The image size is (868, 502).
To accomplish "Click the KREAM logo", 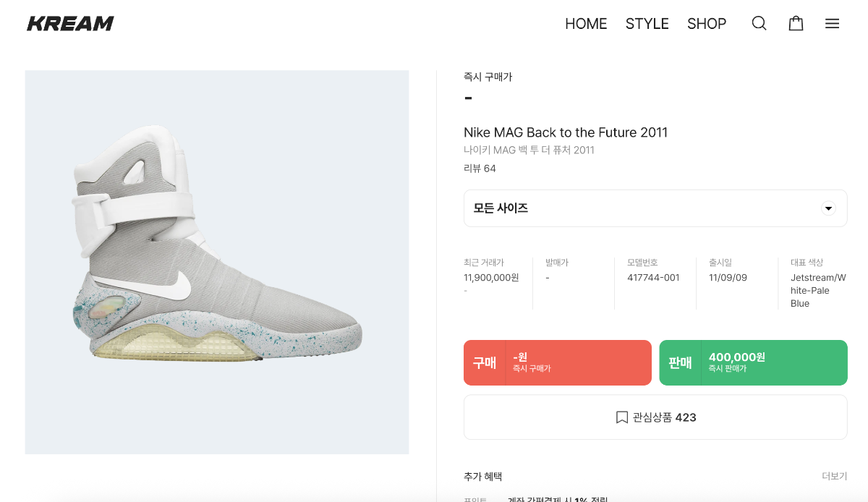I will 70,23.
